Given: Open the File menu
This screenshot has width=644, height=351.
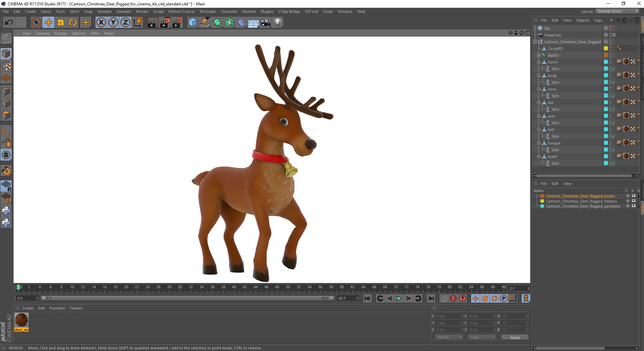Looking at the screenshot, I should [6, 11].
